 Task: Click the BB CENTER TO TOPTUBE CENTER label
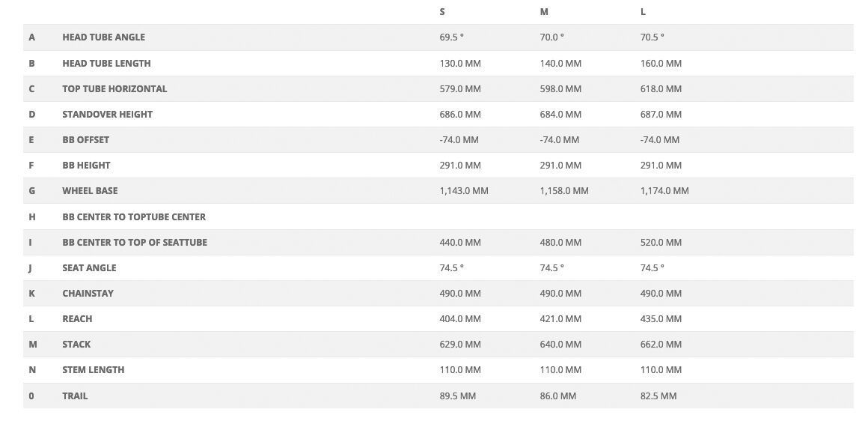134,217
